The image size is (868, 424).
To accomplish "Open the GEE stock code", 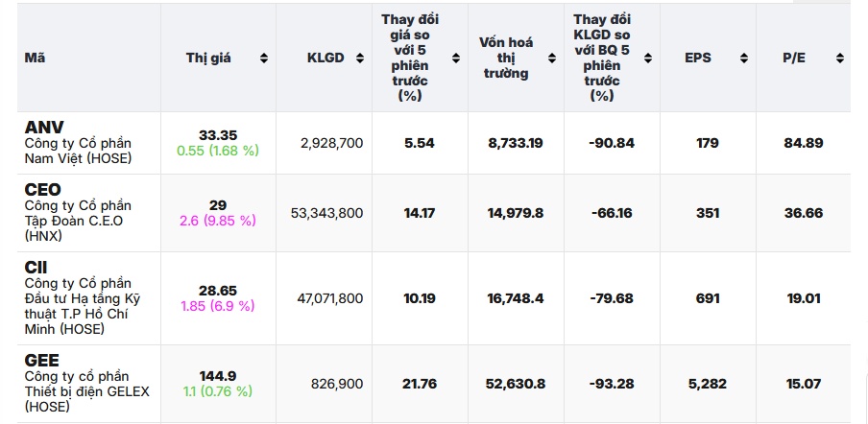I will coord(41,360).
